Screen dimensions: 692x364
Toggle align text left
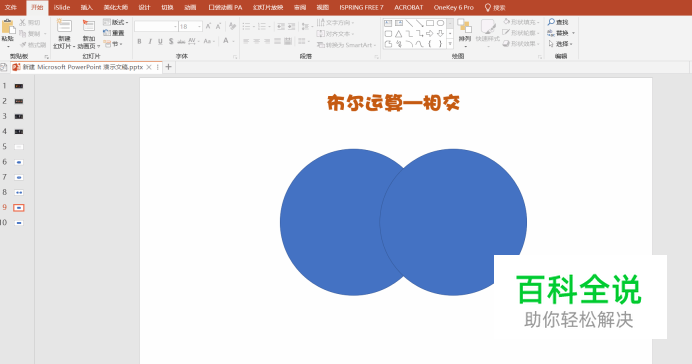click(246, 41)
